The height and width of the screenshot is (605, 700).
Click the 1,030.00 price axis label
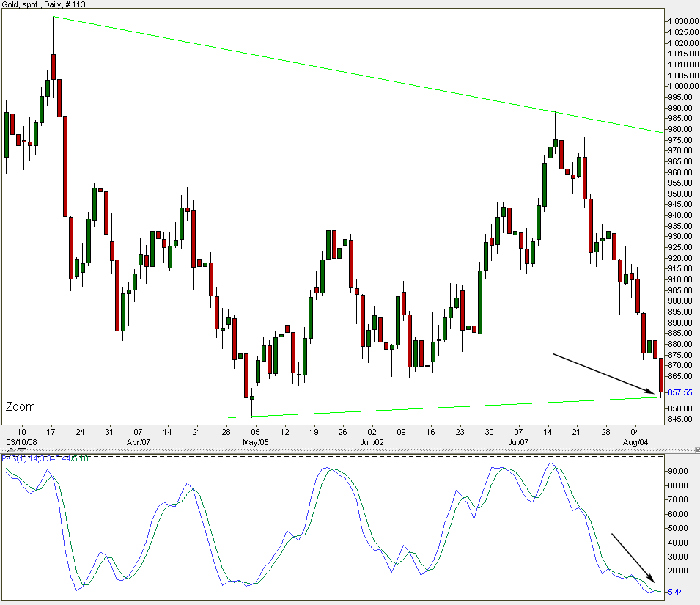(x=682, y=22)
